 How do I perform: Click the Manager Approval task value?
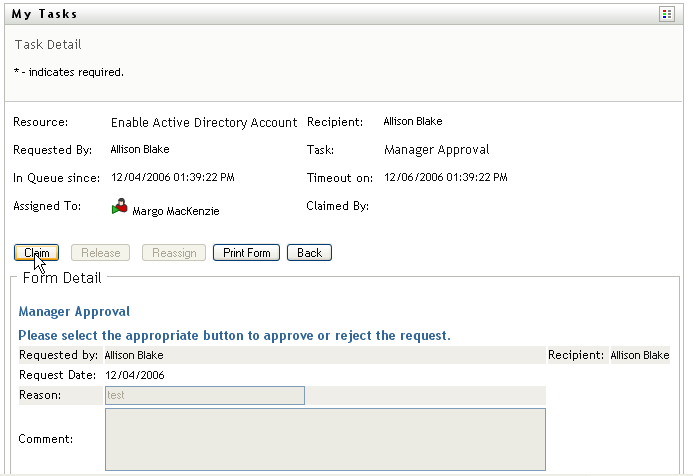pyautogui.click(x=437, y=150)
